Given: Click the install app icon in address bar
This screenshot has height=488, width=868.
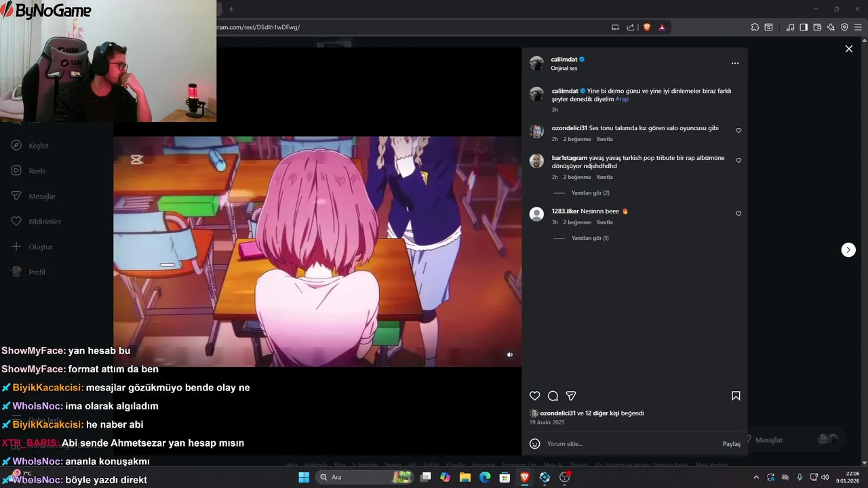Looking at the screenshot, I should 615,27.
